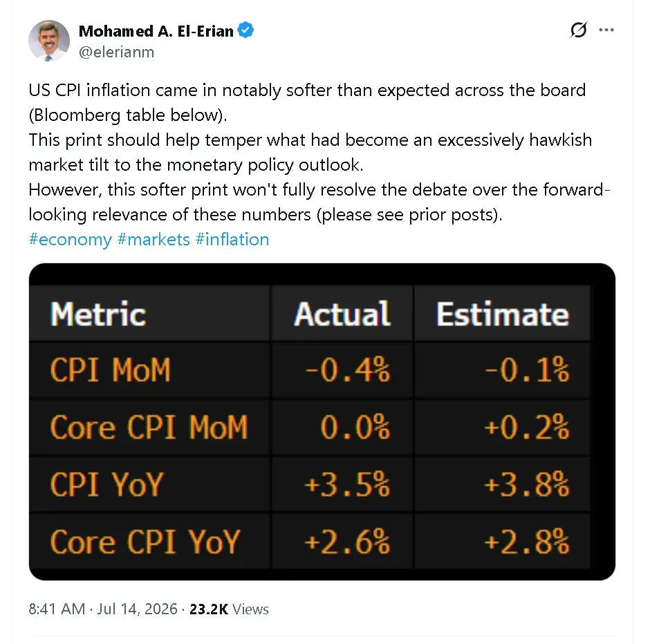650x644 pixels.
Task: Click the 23.2K Views count
Action: [229, 609]
